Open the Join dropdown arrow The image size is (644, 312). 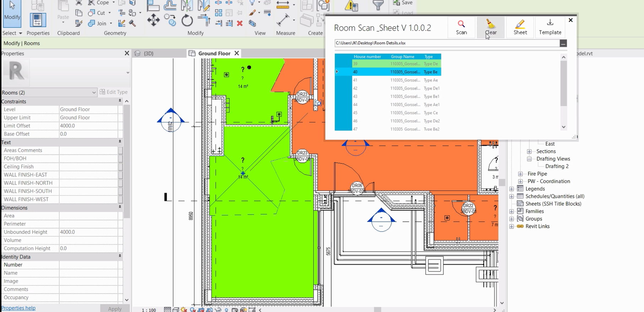click(111, 23)
